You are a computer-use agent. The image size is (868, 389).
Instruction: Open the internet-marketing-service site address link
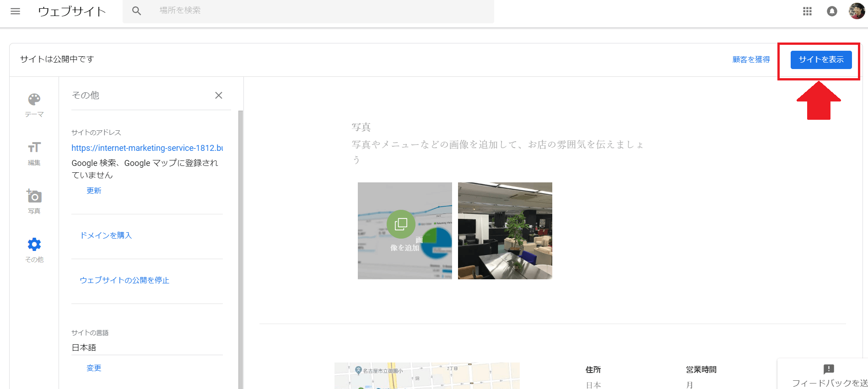coord(147,148)
